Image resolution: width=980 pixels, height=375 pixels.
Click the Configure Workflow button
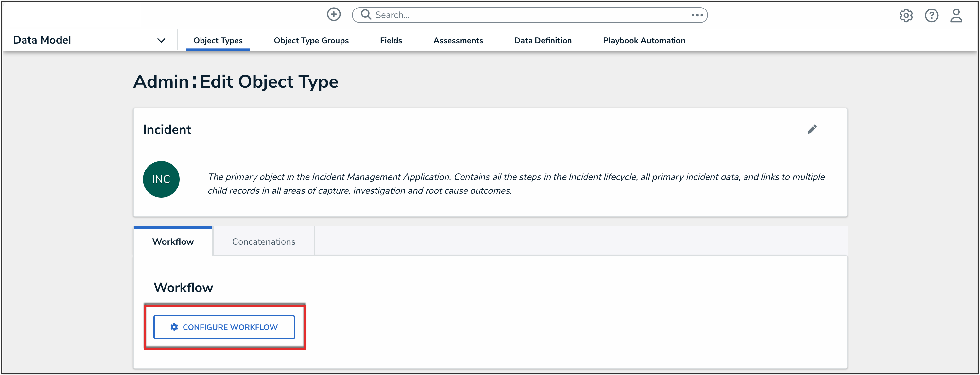(x=224, y=327)
